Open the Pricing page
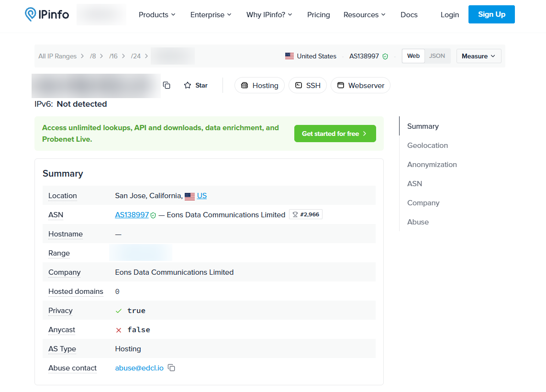The image size is (546, 392). click(x=319, y=15)
